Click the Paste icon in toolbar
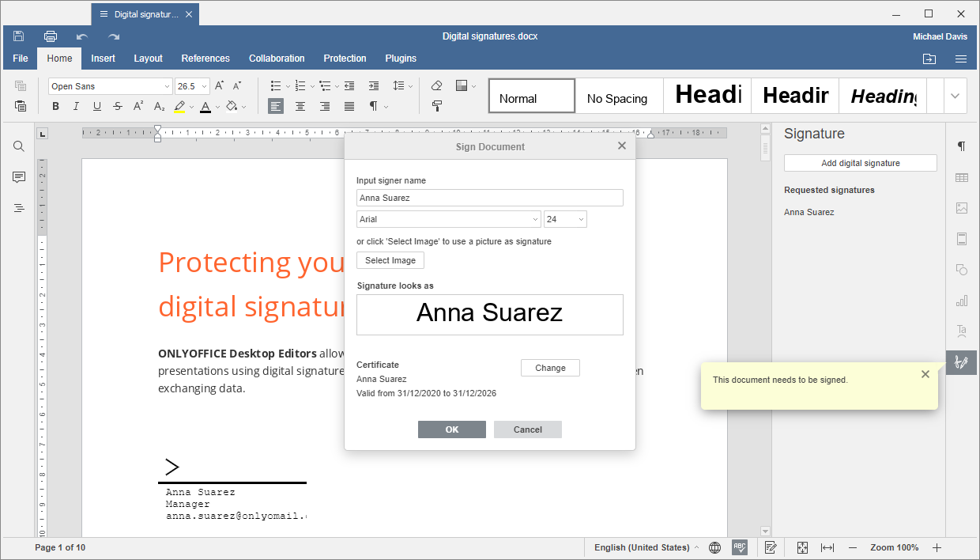The width and height of the screenshot is (980, 560). [21, 106]
